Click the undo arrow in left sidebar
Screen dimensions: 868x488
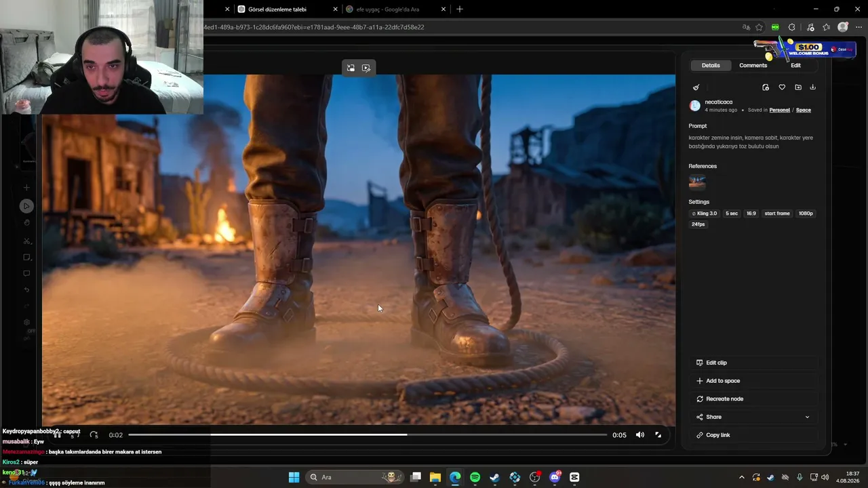point(26,290)
